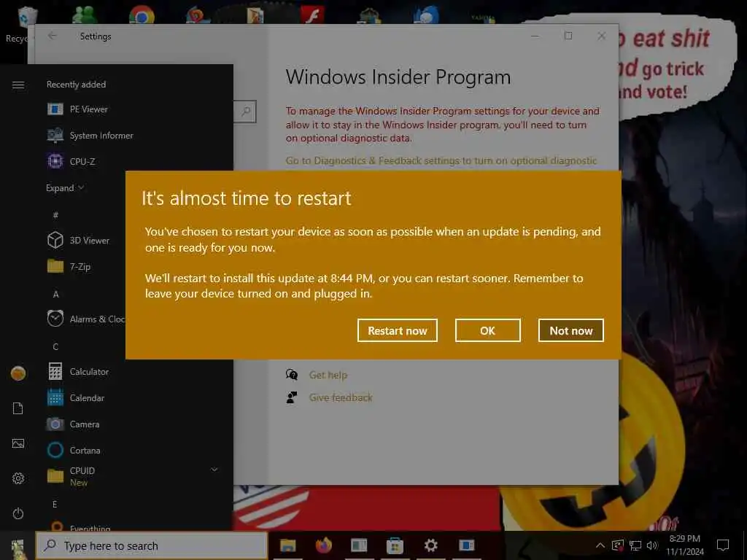Jump to the # letter group header

(55, 215)
